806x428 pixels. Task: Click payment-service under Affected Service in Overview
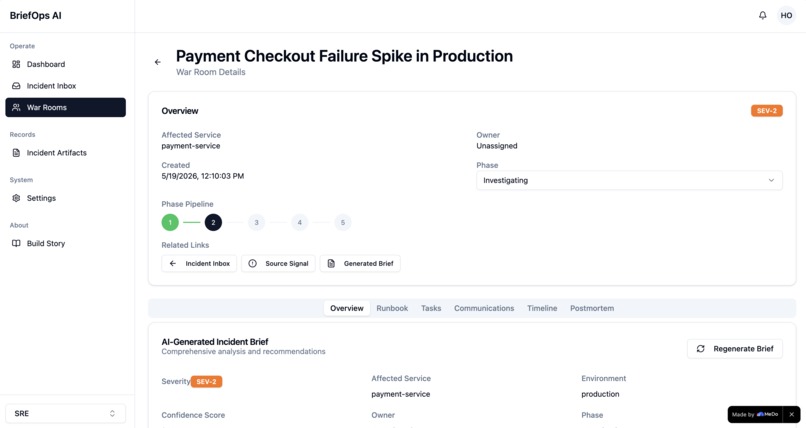191,146
